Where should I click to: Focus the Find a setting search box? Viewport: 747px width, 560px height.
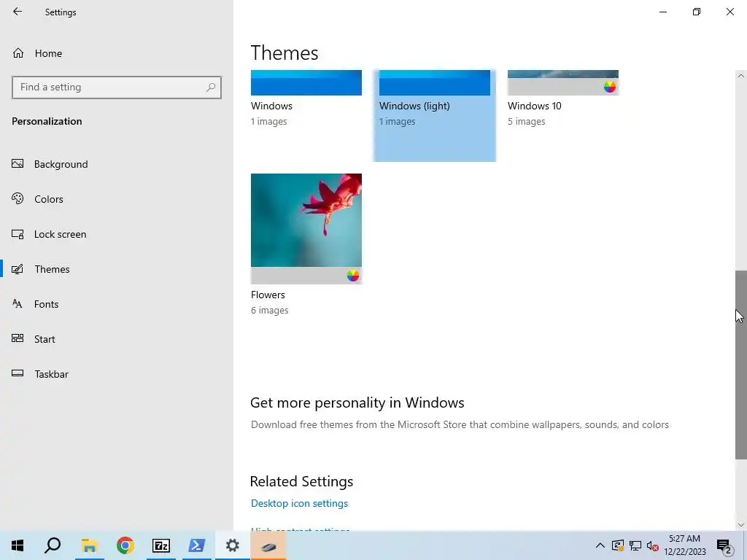[117, 87]
